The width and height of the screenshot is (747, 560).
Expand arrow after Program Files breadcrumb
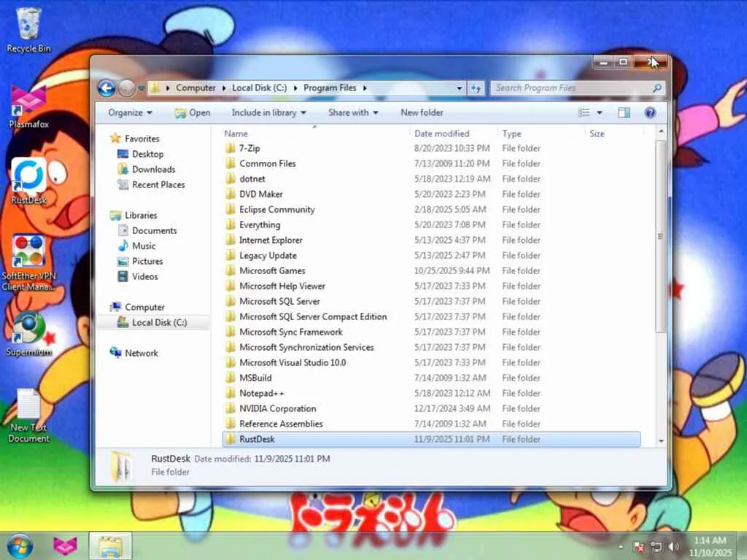tap(365, 88)
